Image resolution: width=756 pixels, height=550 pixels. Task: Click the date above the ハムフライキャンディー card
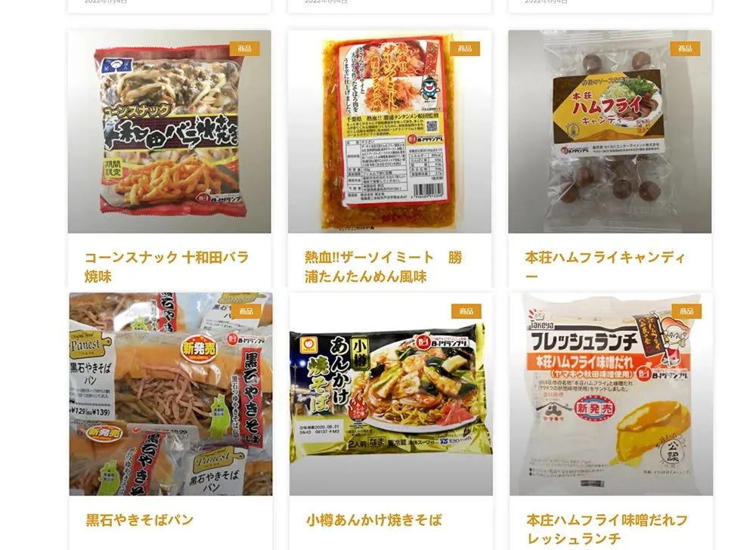tap(547, 2)
